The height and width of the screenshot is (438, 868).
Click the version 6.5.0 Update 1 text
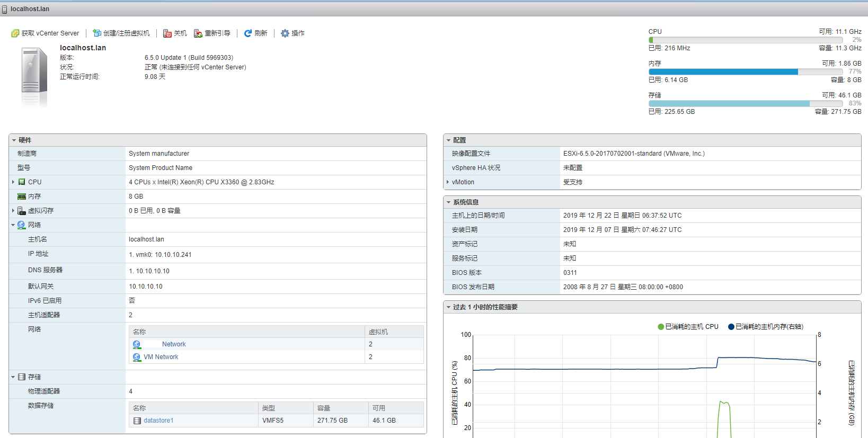pos(189,58)
